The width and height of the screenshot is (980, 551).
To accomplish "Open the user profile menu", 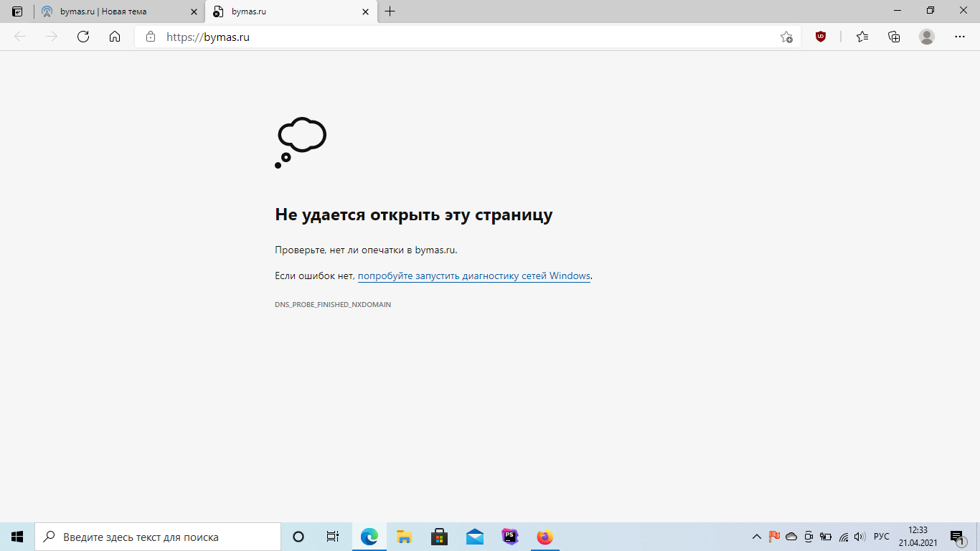I will pos(927,37).
